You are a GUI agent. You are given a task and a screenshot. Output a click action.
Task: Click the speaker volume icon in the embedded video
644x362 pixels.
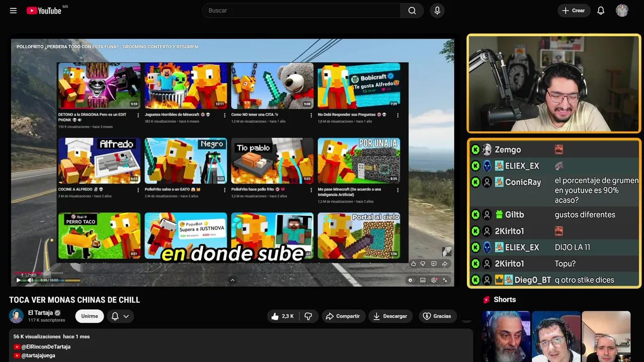30,280
